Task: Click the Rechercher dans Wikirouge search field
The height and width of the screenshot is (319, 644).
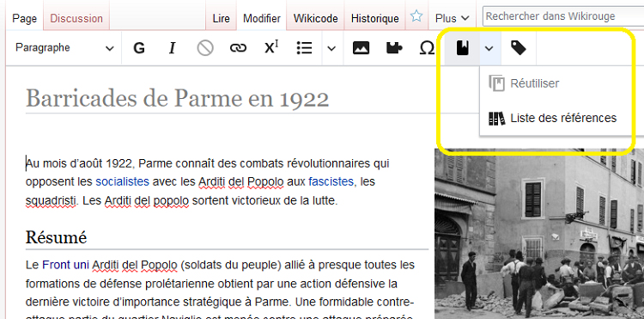Action: coord(563,16)
